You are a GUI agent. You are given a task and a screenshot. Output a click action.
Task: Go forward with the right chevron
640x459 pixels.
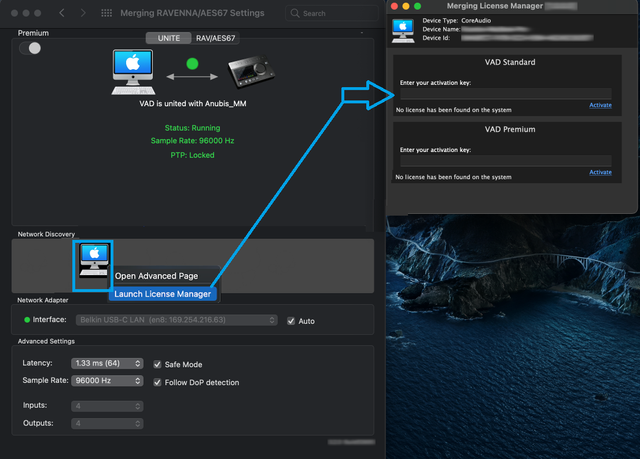pos(83,13)
